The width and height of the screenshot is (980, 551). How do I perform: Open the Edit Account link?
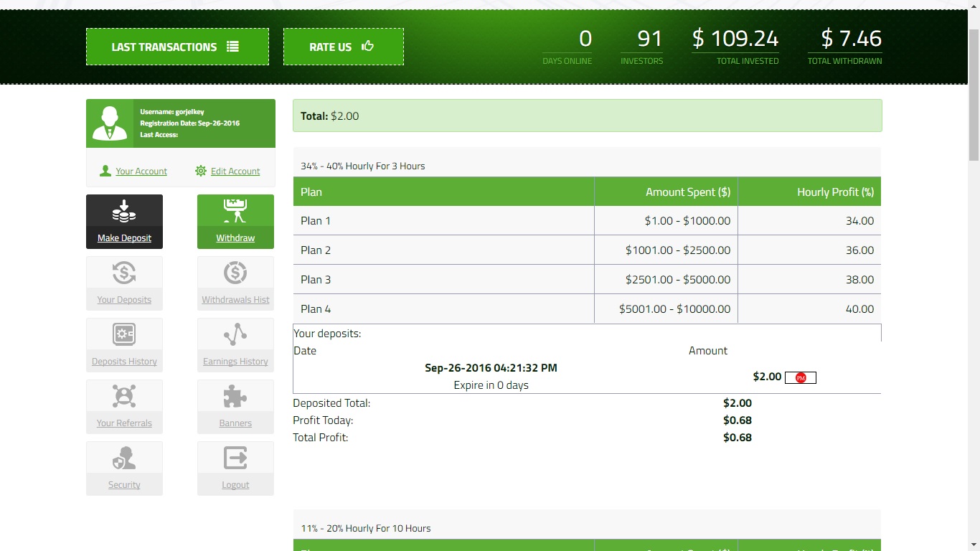[235, 171]
